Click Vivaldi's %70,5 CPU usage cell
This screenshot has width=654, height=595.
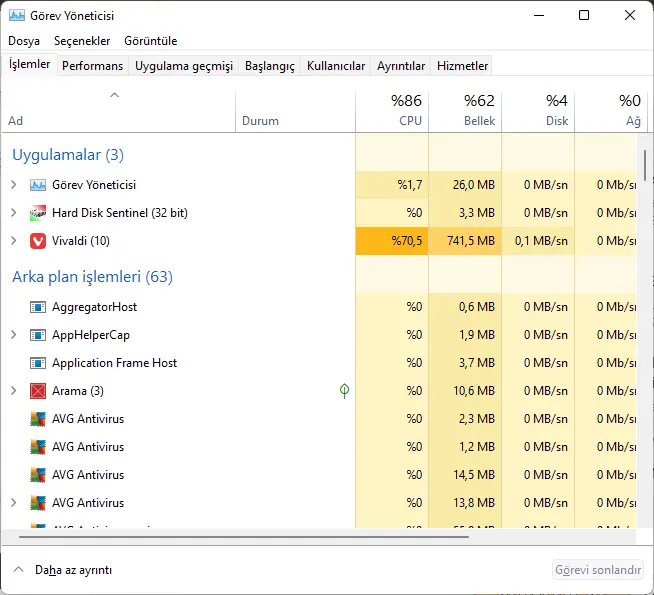pos(392,241)
